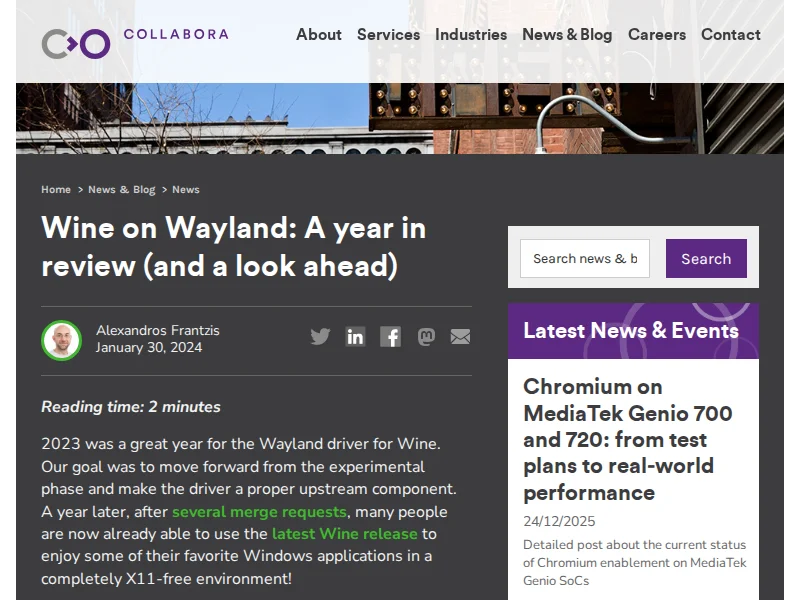Screen dimensions: 800x600
Task: Open the Contact page
Action: click(x=730, y=34)
